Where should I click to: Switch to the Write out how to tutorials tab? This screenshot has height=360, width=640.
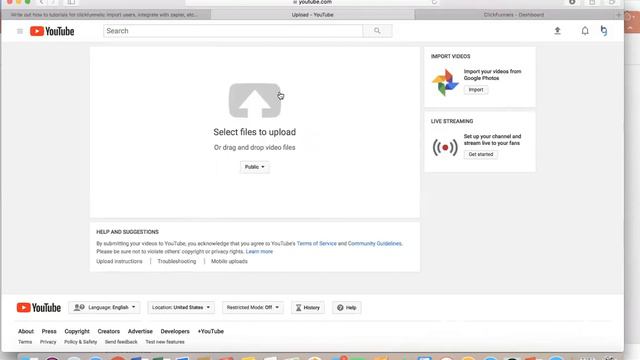click(106, 15)
